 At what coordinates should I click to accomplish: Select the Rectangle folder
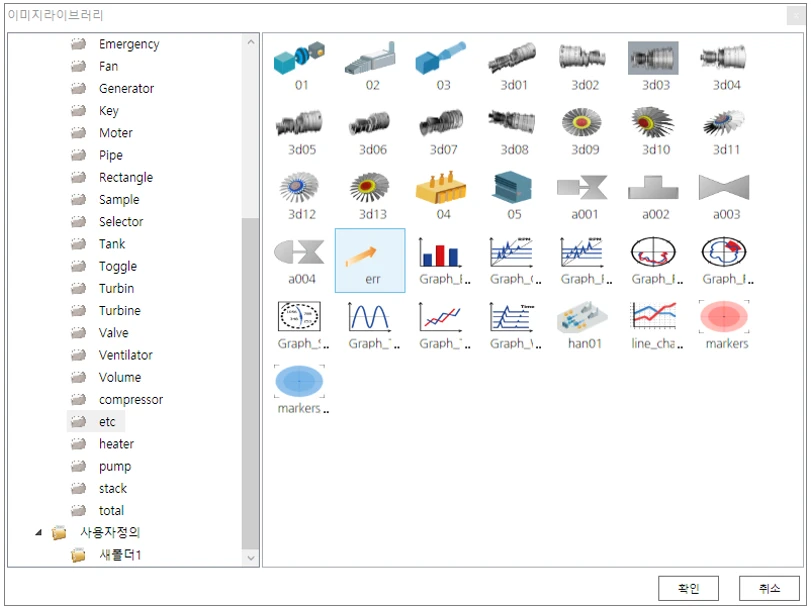coord(126,177)
